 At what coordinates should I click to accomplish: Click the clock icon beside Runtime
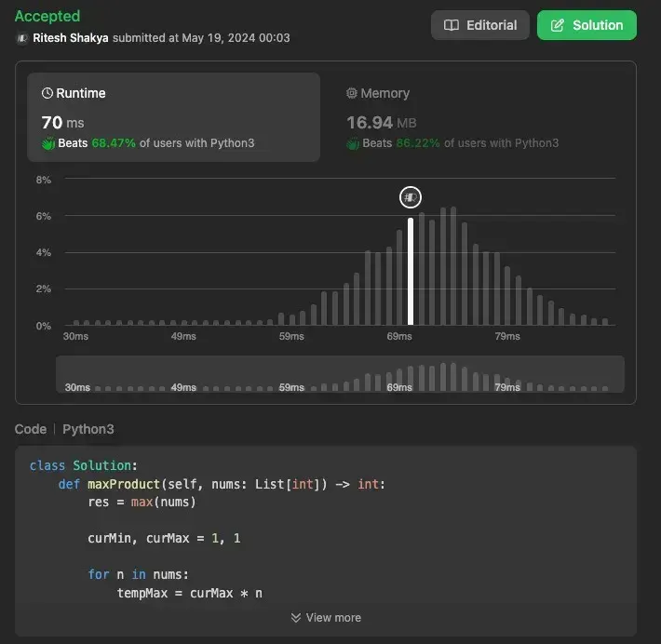pos(47,93)
